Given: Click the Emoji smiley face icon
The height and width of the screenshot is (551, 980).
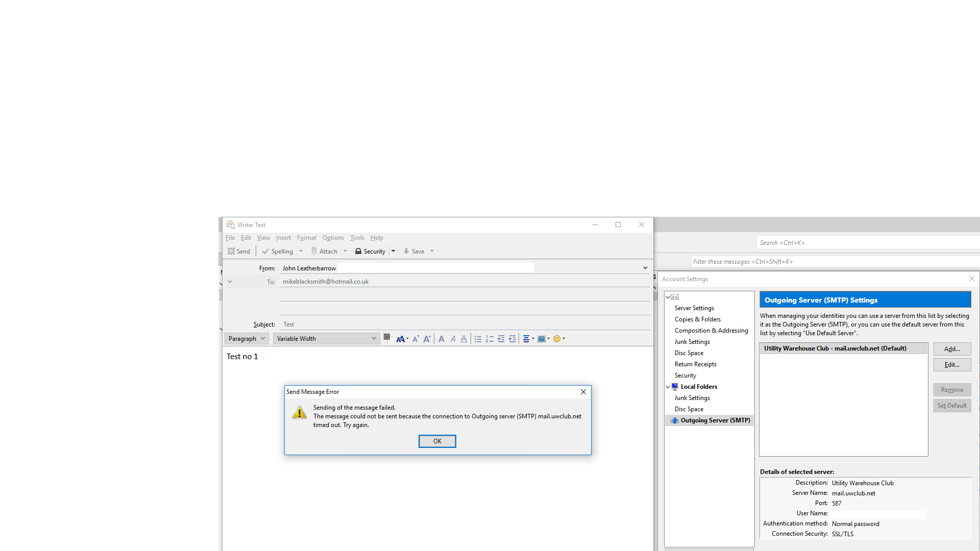Looking at the screenshot, I should tap(556, 338).
